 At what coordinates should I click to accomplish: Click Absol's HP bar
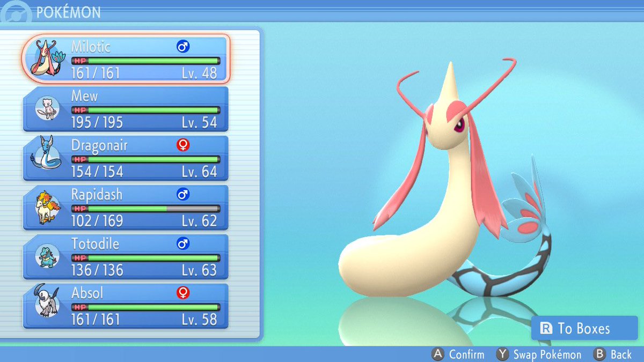(146, 307)
